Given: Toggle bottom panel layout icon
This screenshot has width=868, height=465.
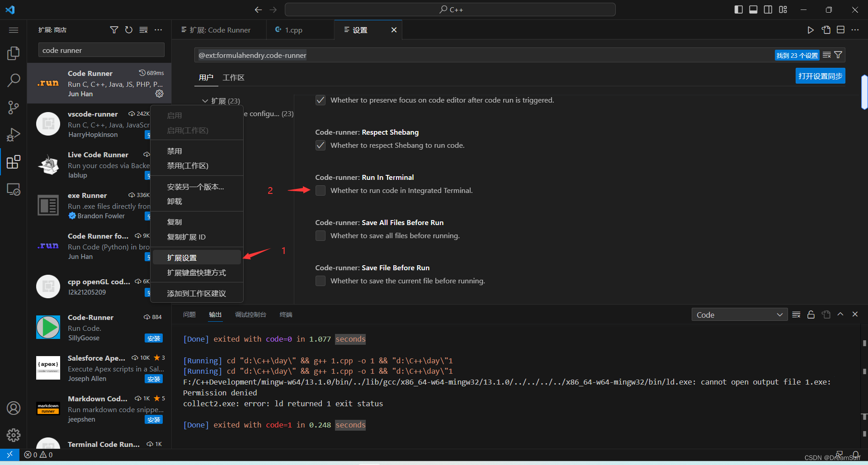Looking at the screenshot, I should (x=753, y=9).
